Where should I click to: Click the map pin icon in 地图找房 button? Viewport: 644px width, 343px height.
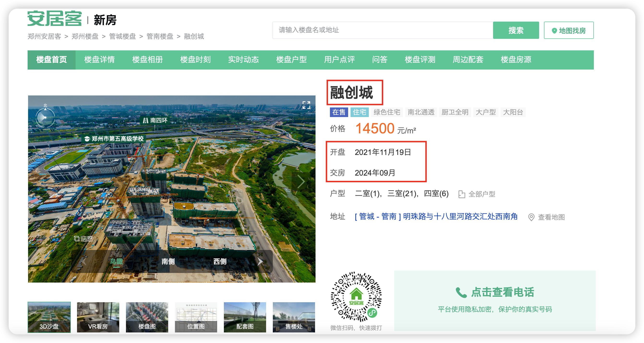pos(554,31)
